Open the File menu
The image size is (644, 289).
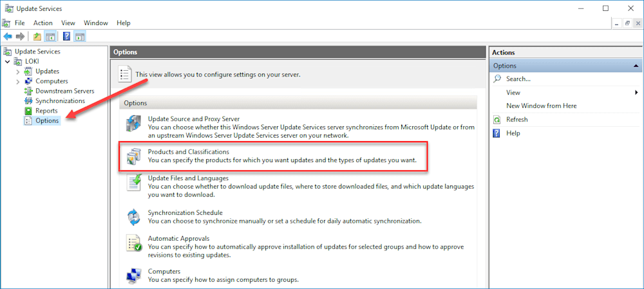pyautogui.click(x=20, y=23)
